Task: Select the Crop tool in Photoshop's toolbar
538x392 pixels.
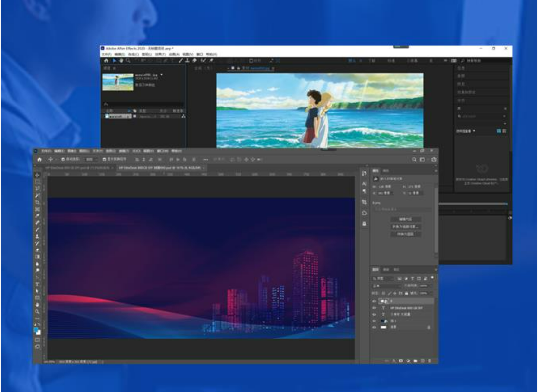Action: tap(37, 202)
